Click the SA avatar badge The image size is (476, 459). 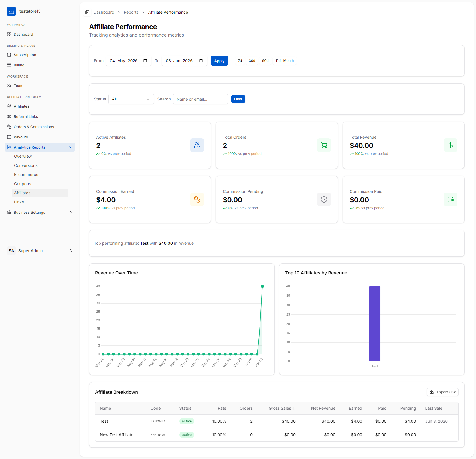click(x=11, y=251)
